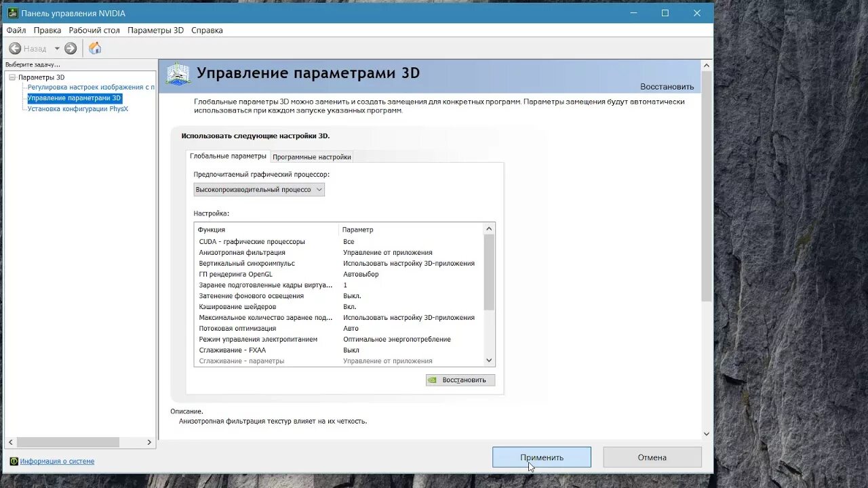Switch to Глобальные параметры tab
The height and width of the screenshot is (488, 868).
(x=228, y=156)
